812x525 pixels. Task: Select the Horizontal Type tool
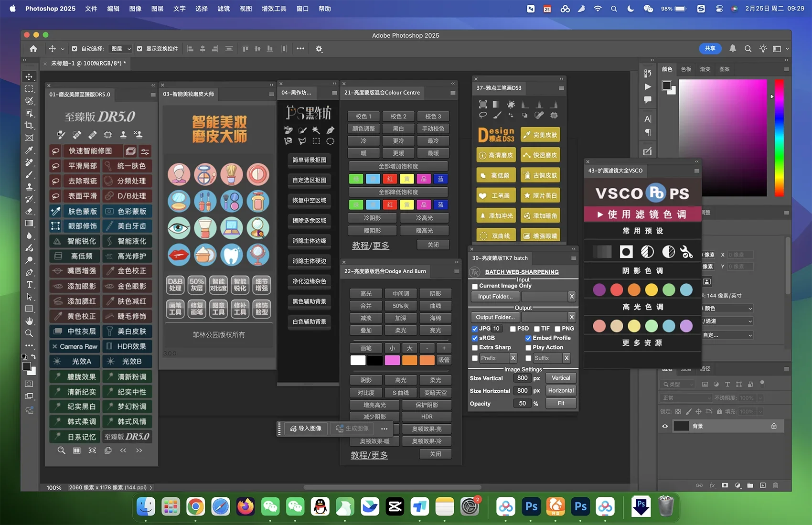click(29, 285)
